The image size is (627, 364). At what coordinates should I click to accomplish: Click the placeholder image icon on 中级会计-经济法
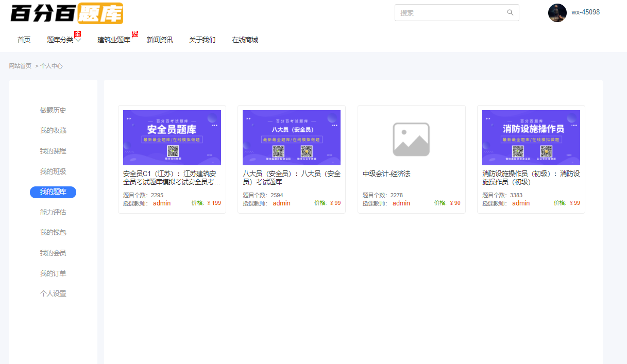pos(411,139)
